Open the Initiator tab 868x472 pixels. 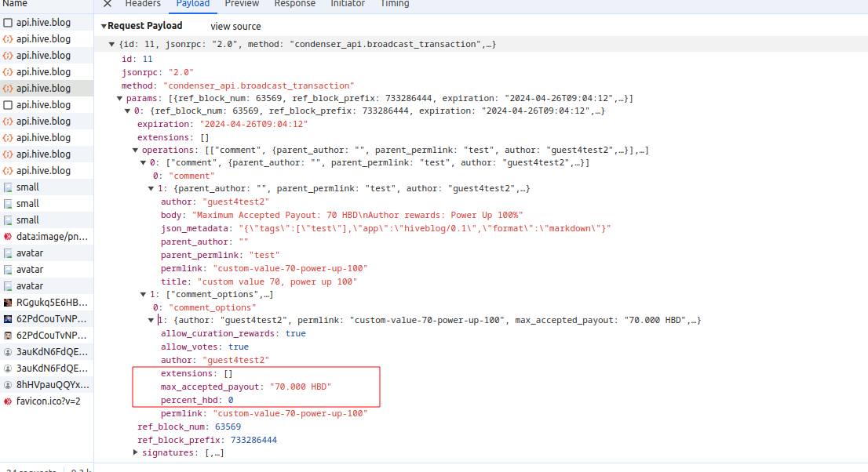click(347, 4)
